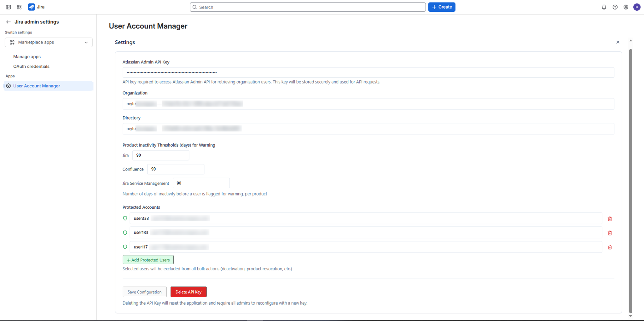The width and height of the screenshot is (644, 321).
Task: Click the scrollbar down arrow
Action: (x=630, y=316)
